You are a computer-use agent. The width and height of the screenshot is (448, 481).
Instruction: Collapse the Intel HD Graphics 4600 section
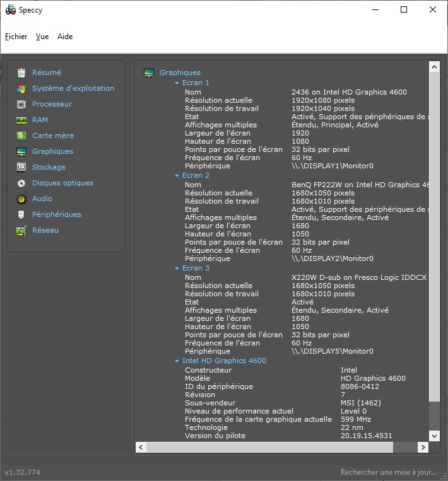(x=177, y=361)
